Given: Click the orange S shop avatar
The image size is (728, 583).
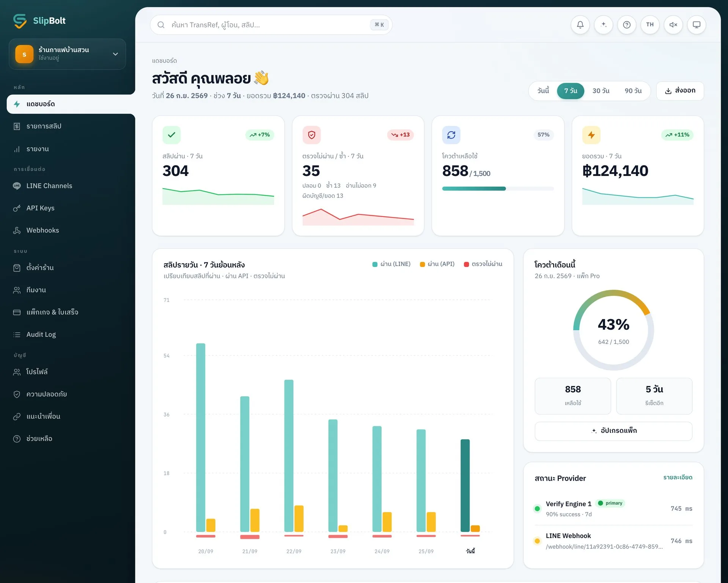Looking at the screenshot, I should point(24,54).
